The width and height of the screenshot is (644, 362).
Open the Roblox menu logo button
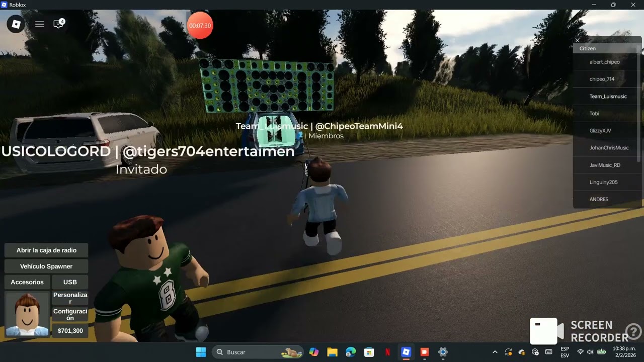click(x=16, y=24)
